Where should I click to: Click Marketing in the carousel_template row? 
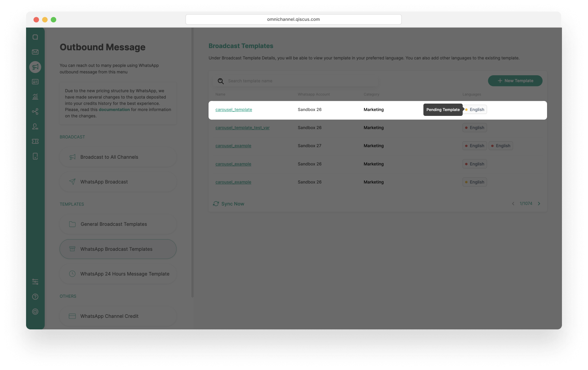[x=374, y=110]
